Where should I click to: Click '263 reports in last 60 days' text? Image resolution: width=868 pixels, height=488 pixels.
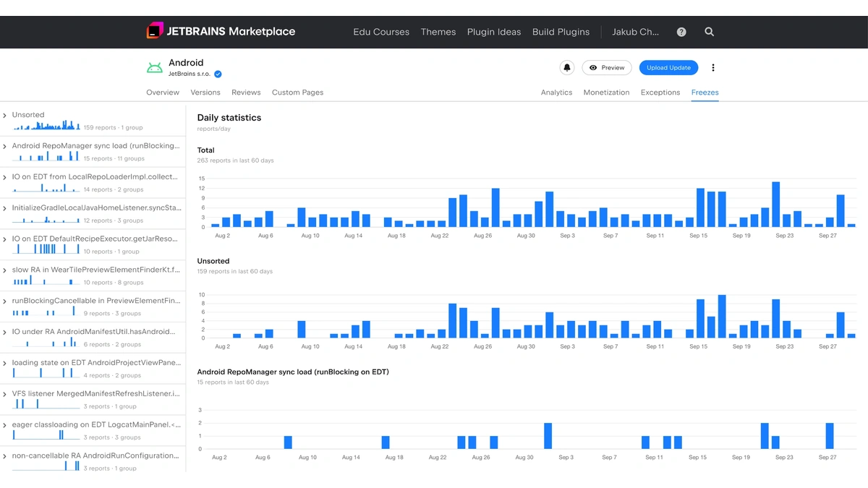click(236, 160)
